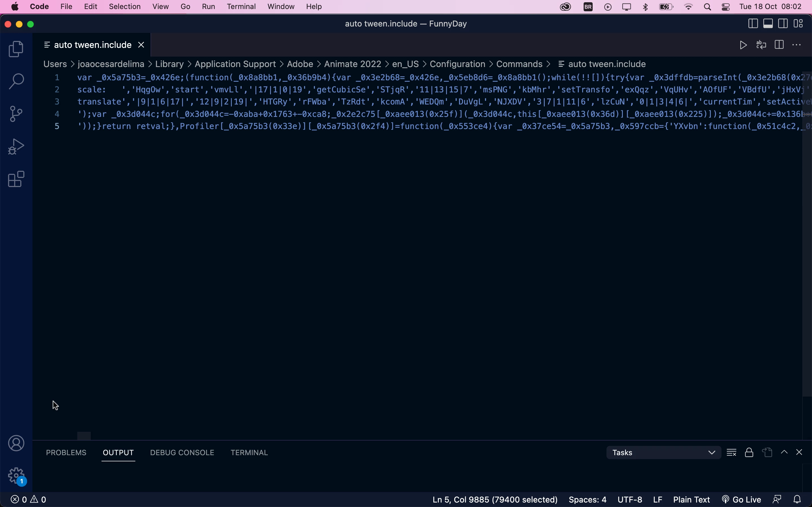Open the Selection menu in menu bar
Viewport: 812px width, 507px height.
125,7
